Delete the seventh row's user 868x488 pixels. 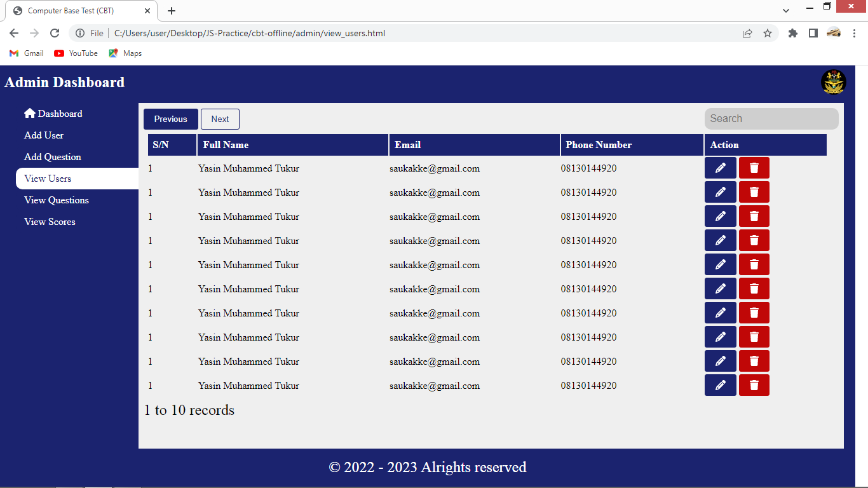click(754, 313)
